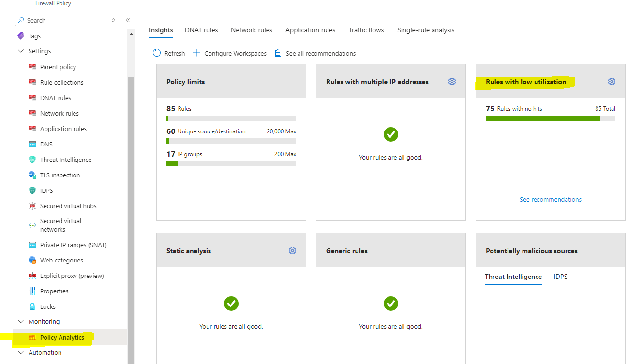
Task: Collapse the Monitoring section chevron
Action: pos(21,322)
